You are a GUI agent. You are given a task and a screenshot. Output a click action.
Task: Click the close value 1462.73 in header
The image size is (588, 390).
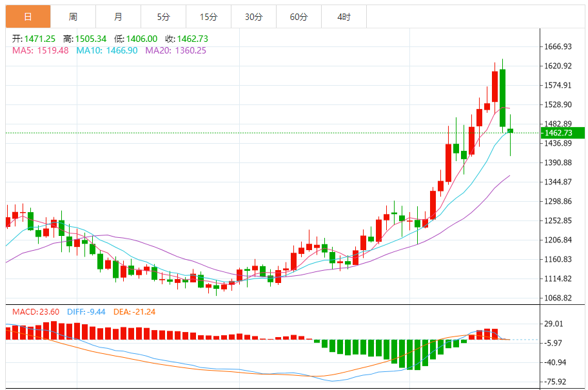(x=192, y=39)
